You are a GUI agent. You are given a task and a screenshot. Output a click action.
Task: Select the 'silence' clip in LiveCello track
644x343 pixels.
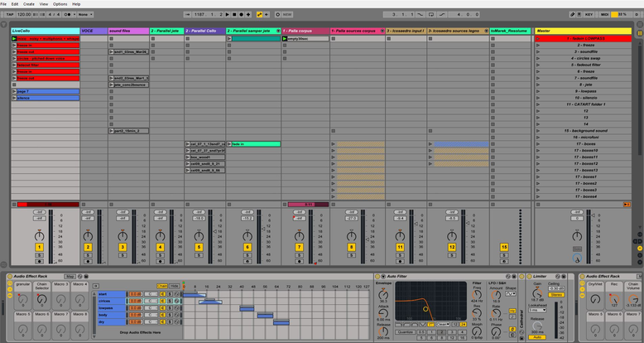(x=48, y=98)
